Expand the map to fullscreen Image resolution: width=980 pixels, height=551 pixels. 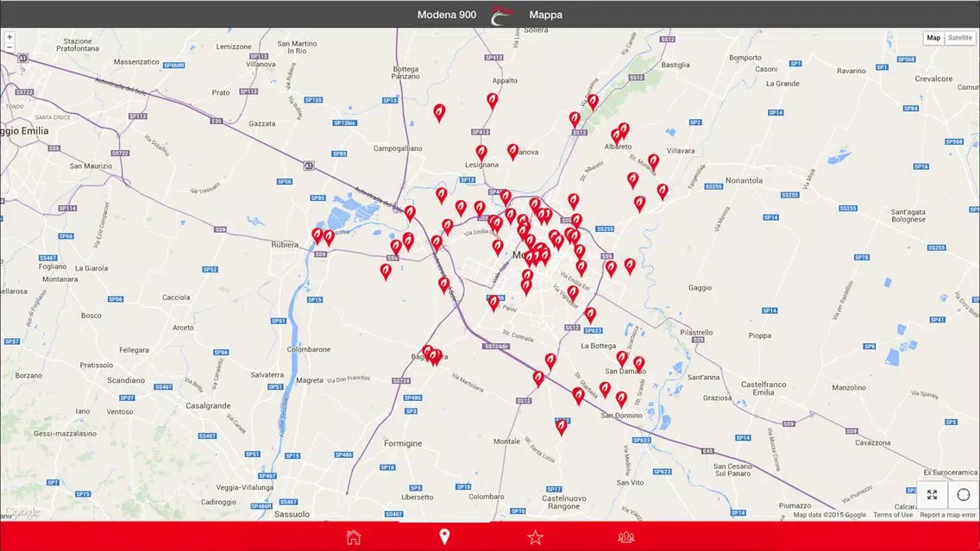click(x=932, y=495)
